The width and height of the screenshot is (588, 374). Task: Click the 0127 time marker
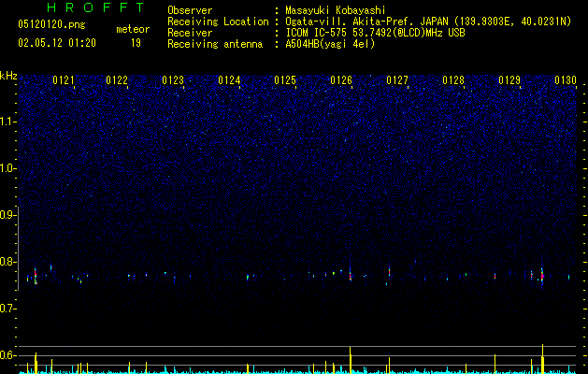397,79
